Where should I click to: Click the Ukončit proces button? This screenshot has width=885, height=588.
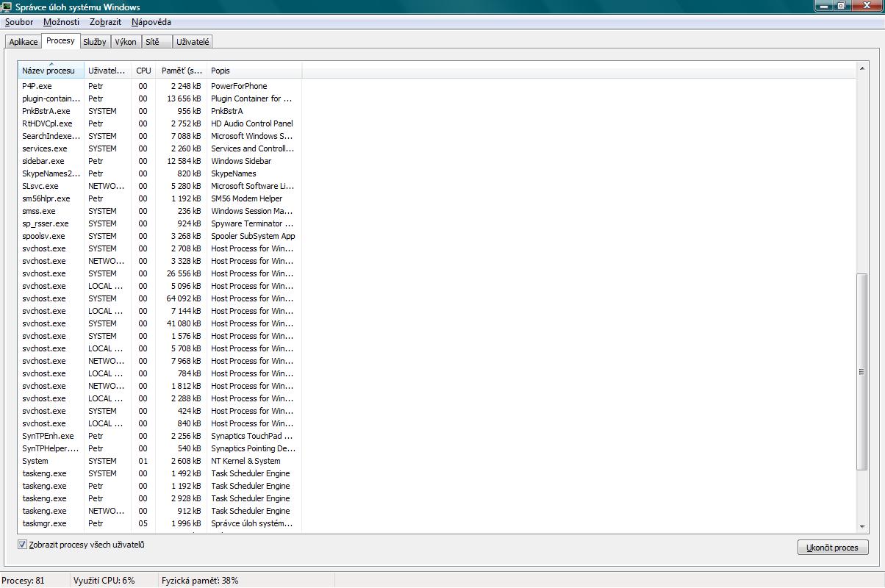(x=833, y=548)
